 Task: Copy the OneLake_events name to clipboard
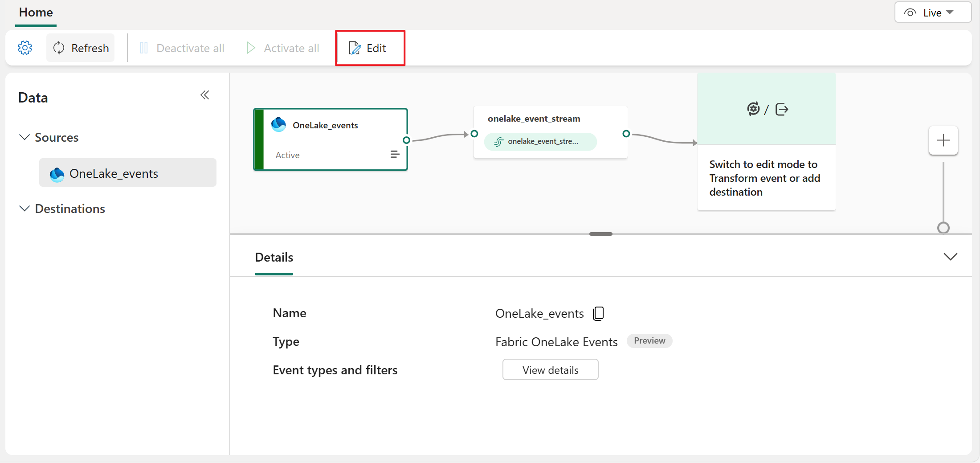(x=598, y=313)
